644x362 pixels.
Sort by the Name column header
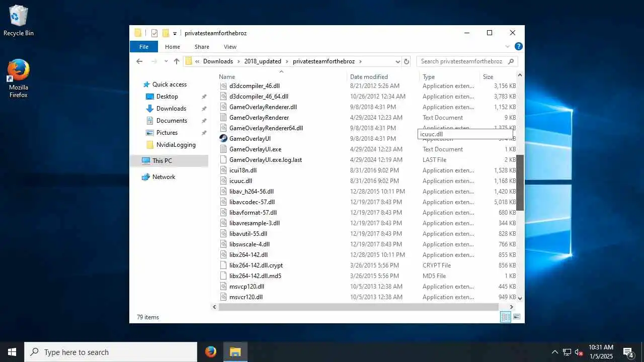click(x=227, y=77)
